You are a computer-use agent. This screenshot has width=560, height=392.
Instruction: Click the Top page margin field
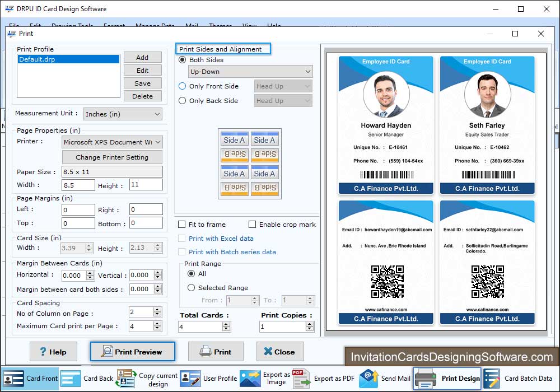coord(78,223)
